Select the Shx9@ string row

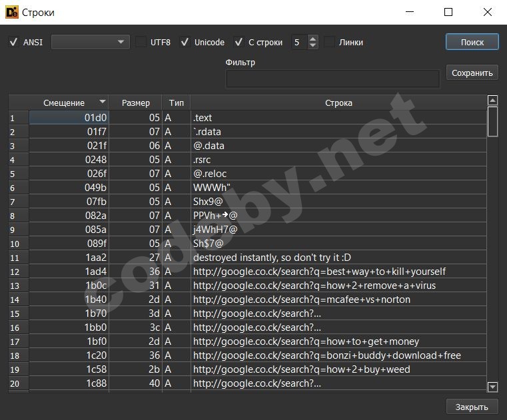(x=338, y=202)
